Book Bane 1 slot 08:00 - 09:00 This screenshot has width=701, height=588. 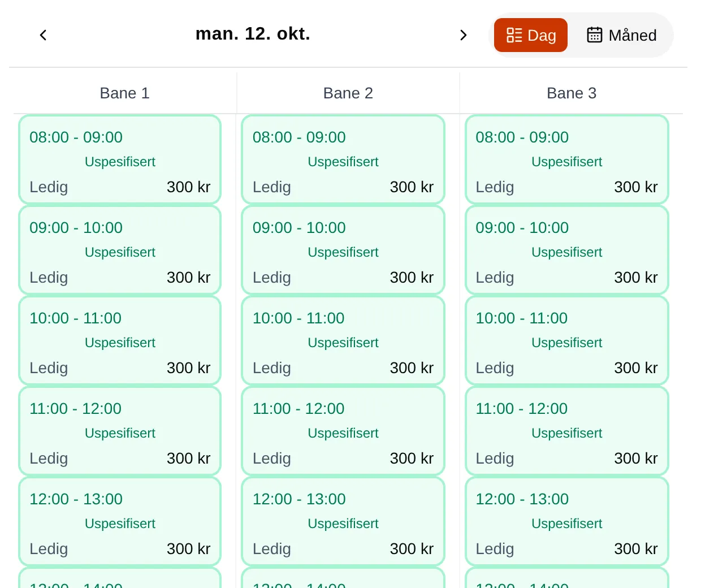[120, 159]
